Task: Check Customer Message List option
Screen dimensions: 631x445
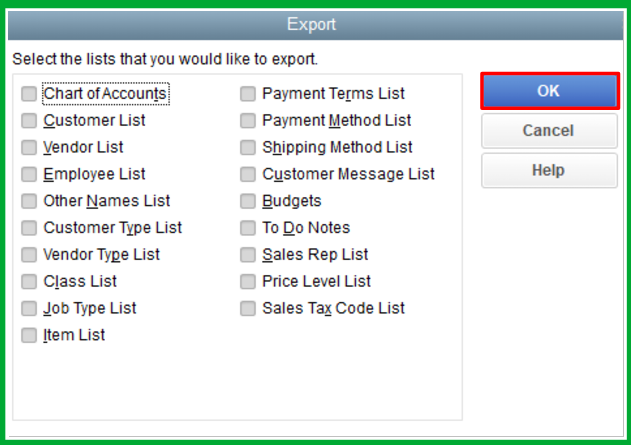Action: pos(248,175)
